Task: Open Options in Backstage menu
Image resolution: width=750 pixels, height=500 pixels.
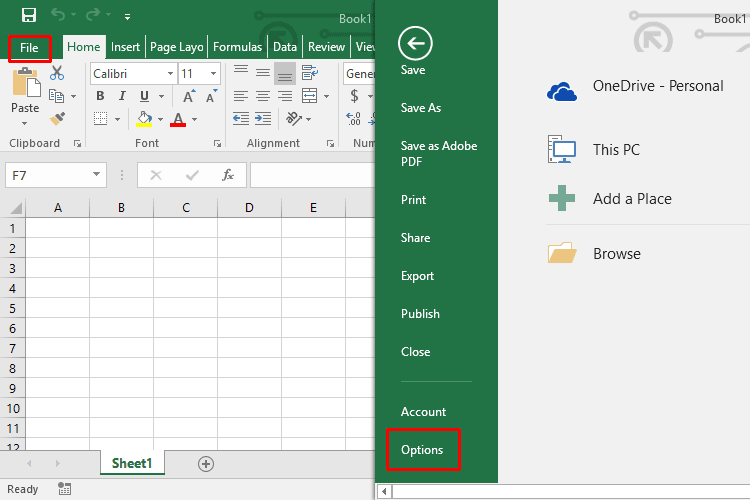Action: pos(422,450)
